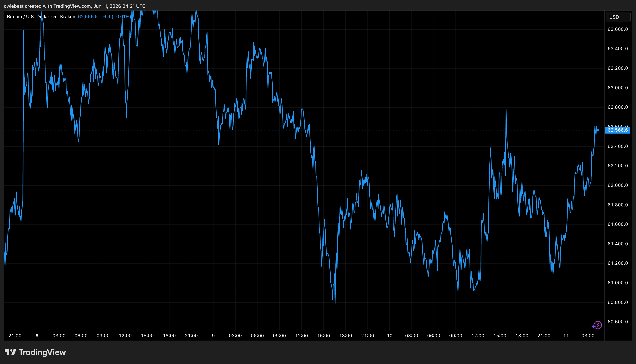
Task: Click the date label 10 on time axis
Action: pos(390,336)
